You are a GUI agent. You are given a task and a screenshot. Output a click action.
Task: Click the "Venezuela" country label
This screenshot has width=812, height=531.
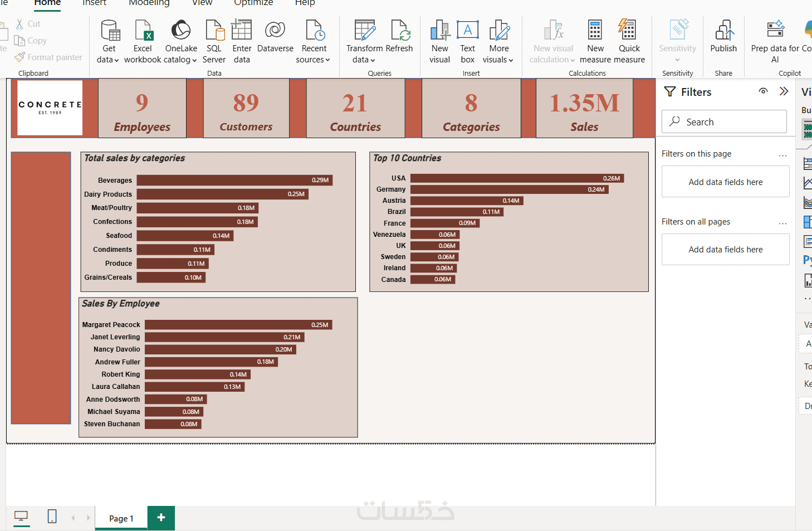coord(389,235)
